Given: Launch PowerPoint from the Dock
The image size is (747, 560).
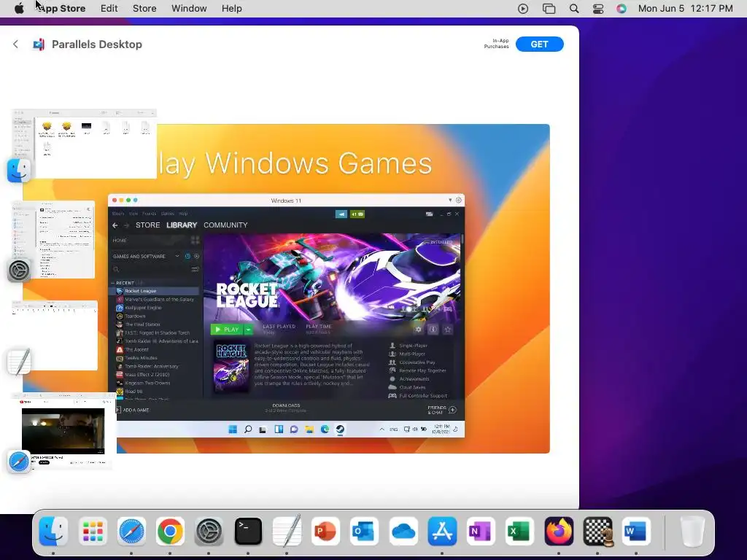Looking at the screenshot, I should 326,531.
